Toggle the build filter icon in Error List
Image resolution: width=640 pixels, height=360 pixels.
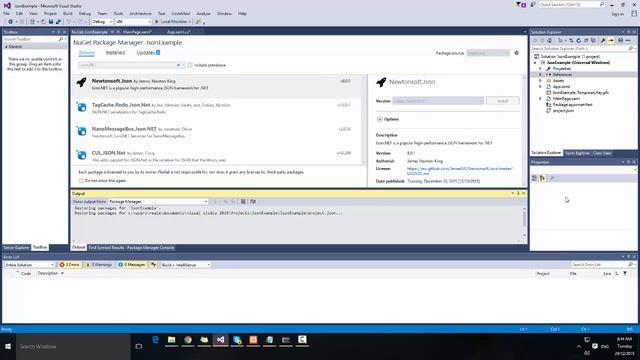[153, 265]
